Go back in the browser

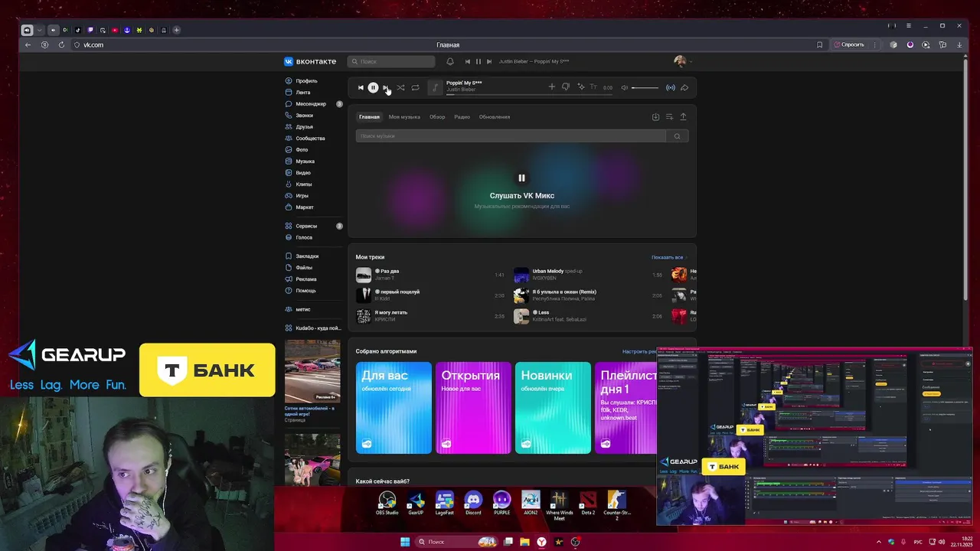[x=28, y=44]
